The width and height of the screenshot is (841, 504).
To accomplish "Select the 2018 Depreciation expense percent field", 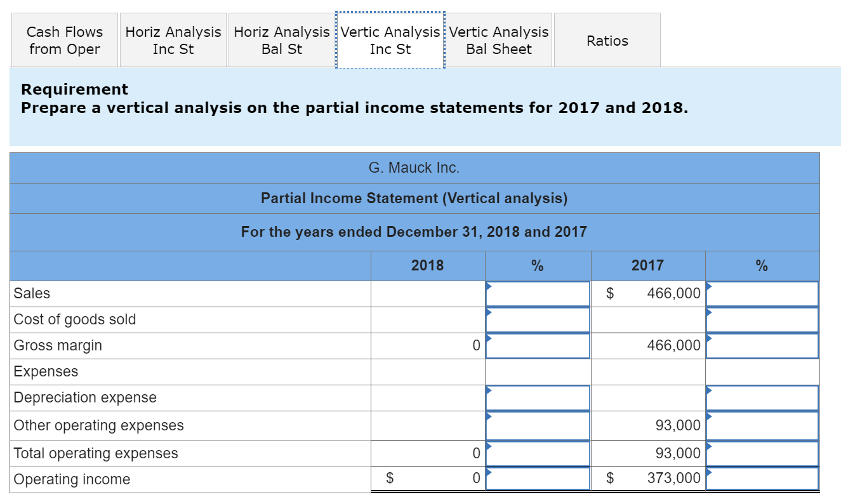I will coord(538,398).
